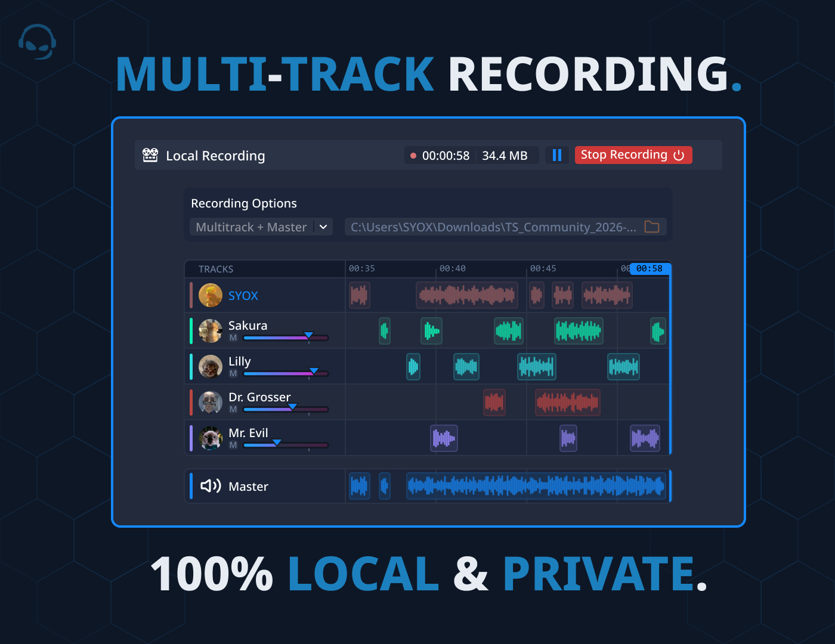This screenshot has width=835, height=644.
Task: Click the Local Recording film reel icon
Action: (x=150, y=156)
